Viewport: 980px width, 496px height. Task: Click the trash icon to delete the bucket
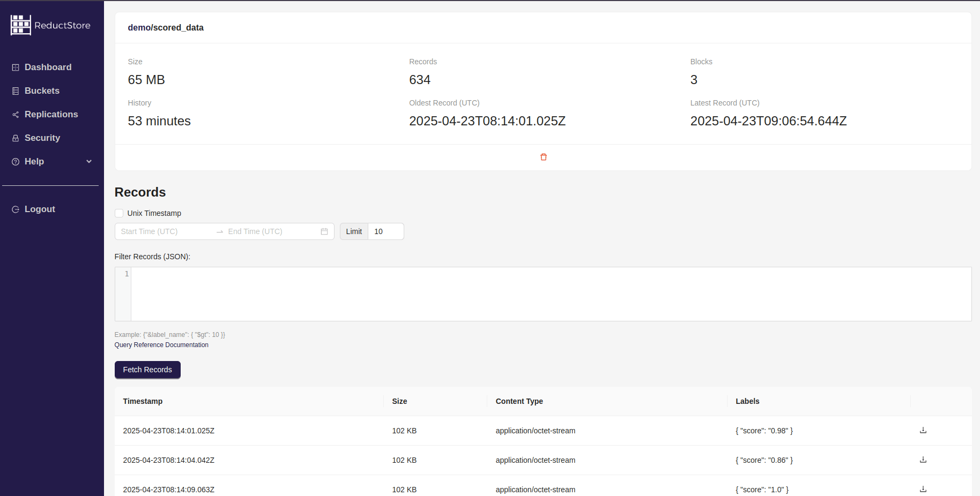(x=543, y=156)
